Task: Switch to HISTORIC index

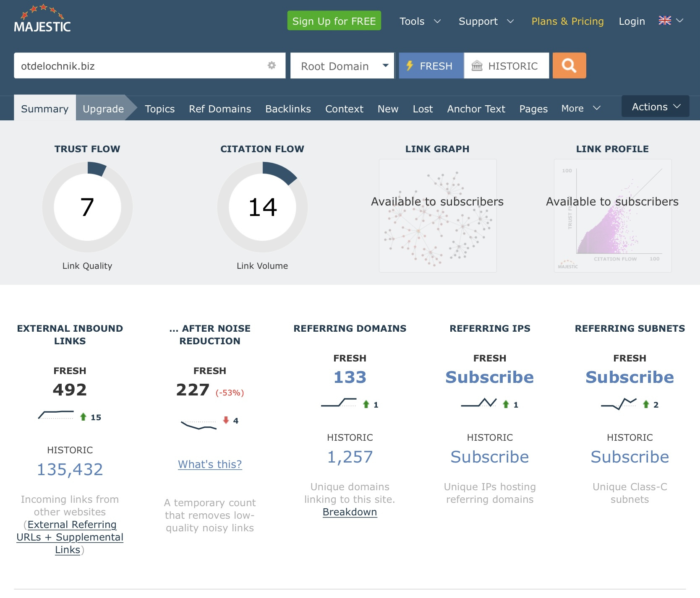Action: 506,65
